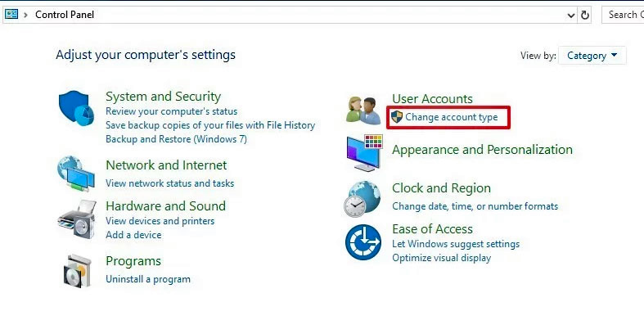Viewport: 644px width, 316px height.
Task: Open Hardware and Sound category
Action: coord(165,205)
